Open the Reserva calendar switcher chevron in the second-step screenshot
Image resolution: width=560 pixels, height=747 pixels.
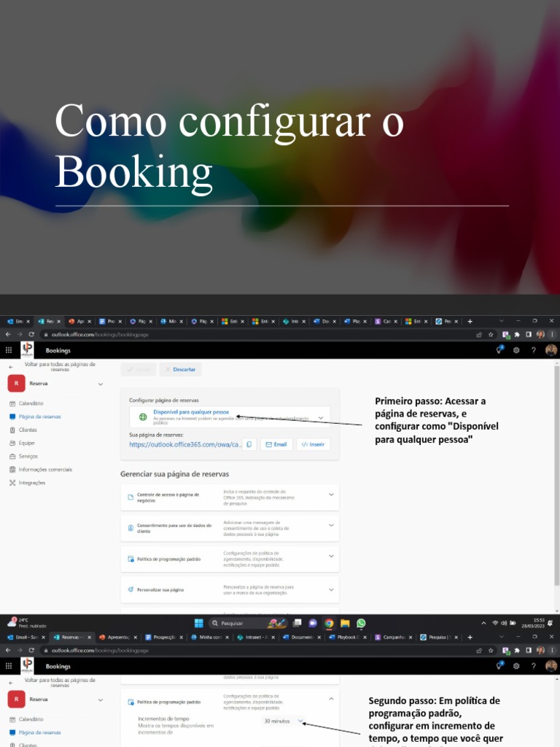101,700
